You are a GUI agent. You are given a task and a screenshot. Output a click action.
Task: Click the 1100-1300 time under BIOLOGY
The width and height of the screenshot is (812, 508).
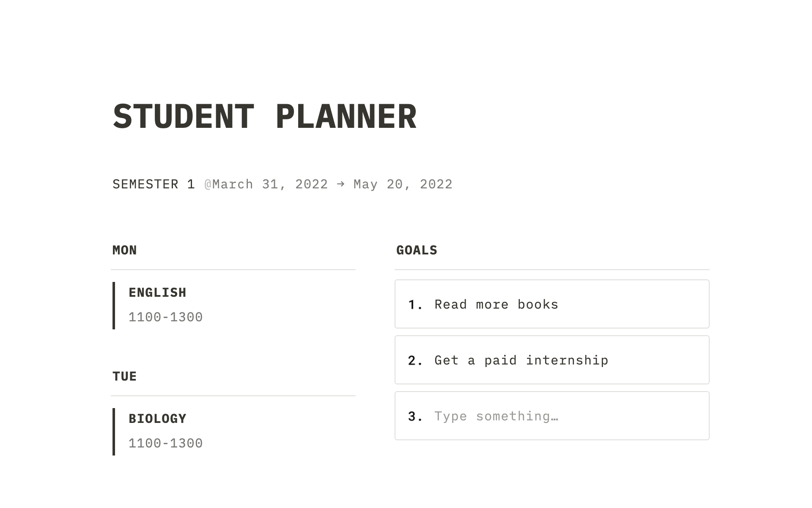[x=165, y=443]
